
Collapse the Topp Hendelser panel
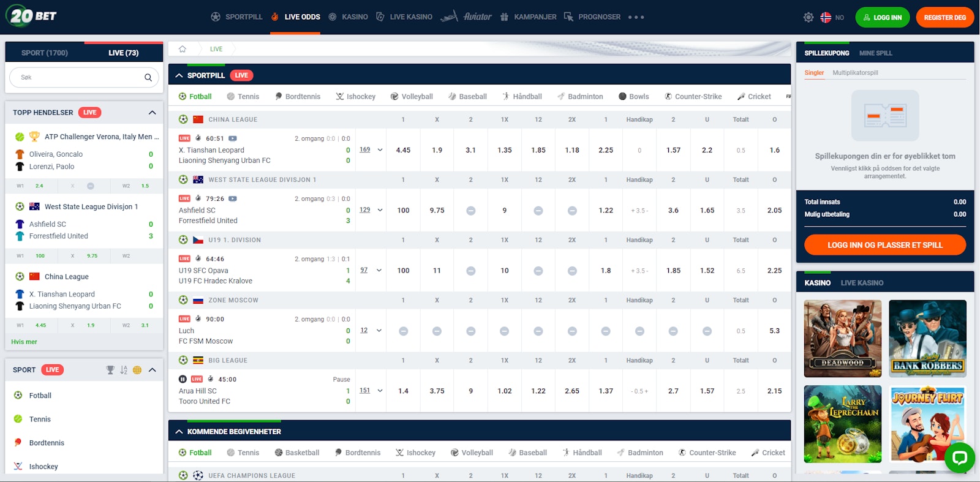tap(152, 113)
